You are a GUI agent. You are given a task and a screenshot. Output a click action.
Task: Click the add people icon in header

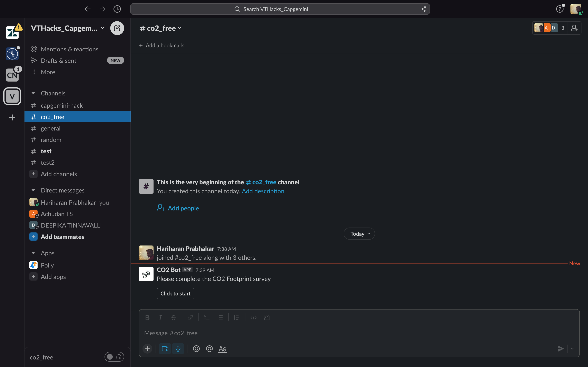click(x=574, y=28)
